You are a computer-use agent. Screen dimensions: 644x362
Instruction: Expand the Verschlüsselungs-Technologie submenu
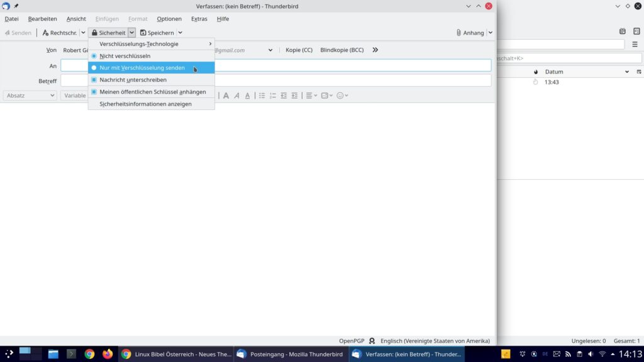point(151,44)
